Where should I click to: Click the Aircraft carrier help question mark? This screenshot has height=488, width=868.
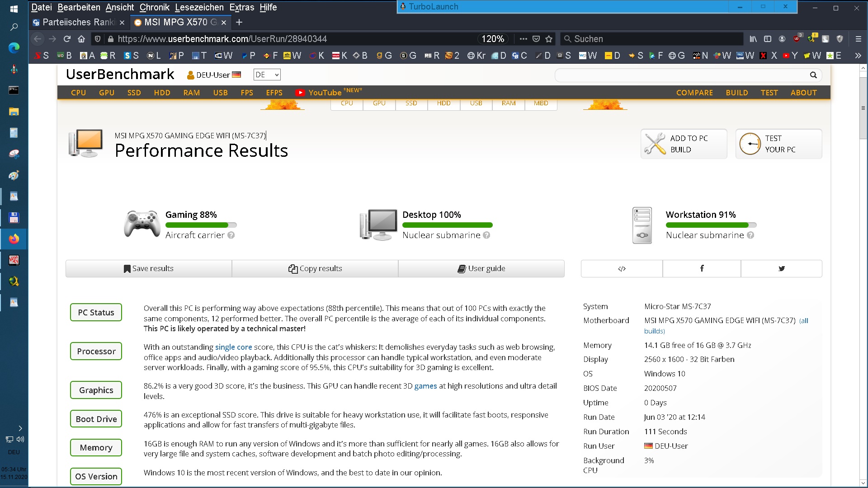click(231, 235)
